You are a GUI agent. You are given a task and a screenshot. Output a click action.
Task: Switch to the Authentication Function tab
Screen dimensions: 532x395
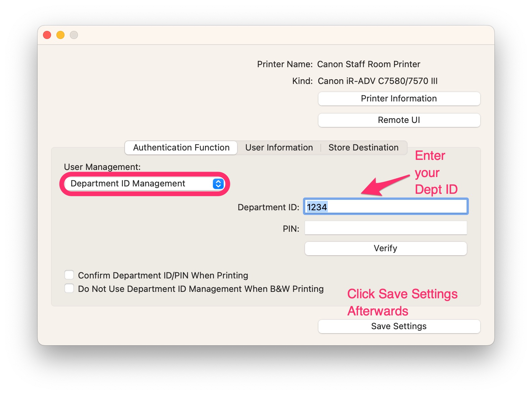click(x=181, y=148)
